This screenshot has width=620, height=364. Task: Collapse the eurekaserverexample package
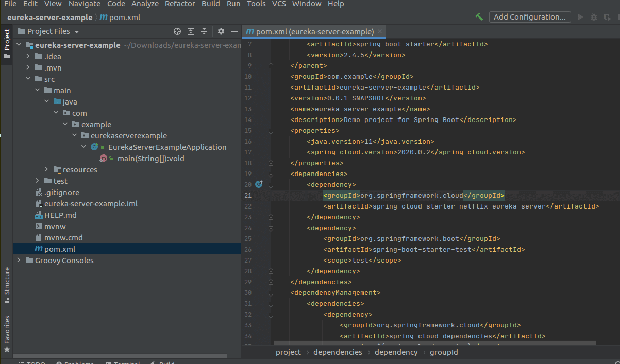pos(75,136)
